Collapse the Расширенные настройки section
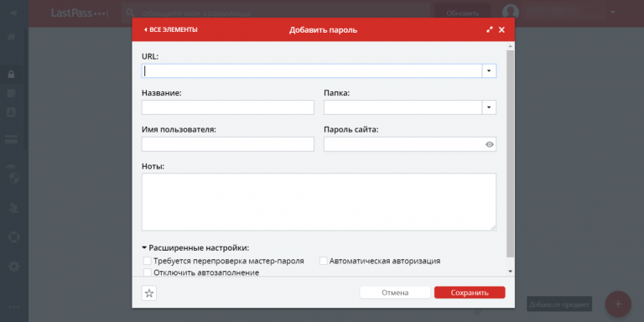 point(195,248)
